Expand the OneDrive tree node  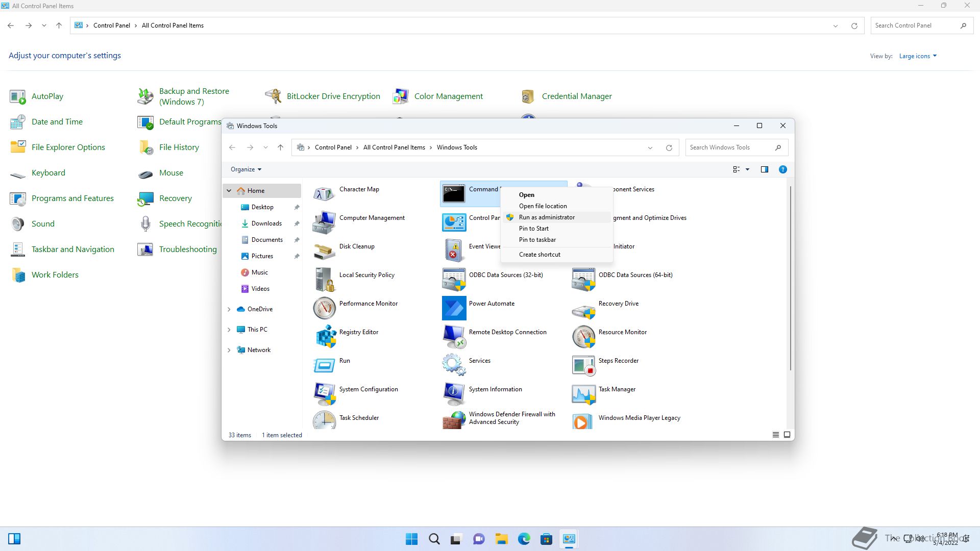coord(229,309)
